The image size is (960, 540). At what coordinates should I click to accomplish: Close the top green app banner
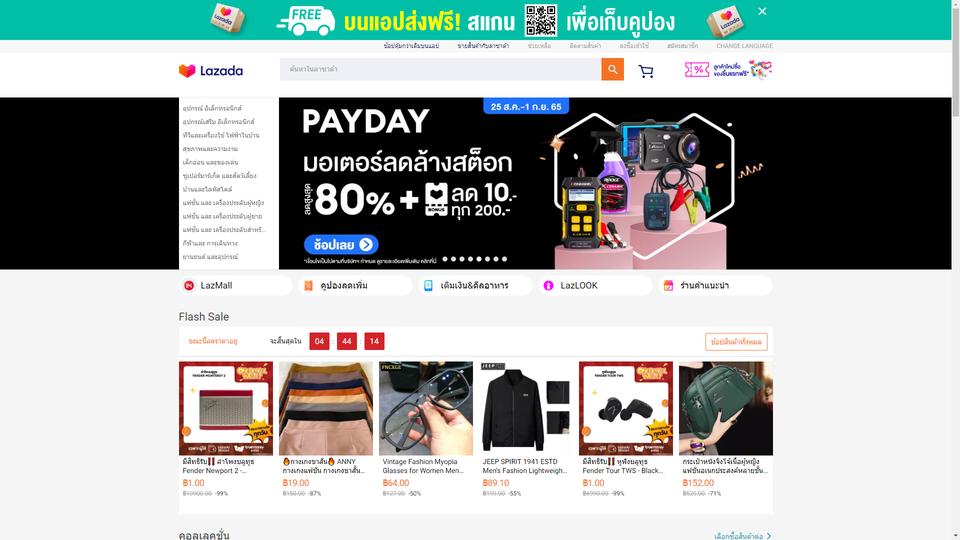tap(762, 11)
